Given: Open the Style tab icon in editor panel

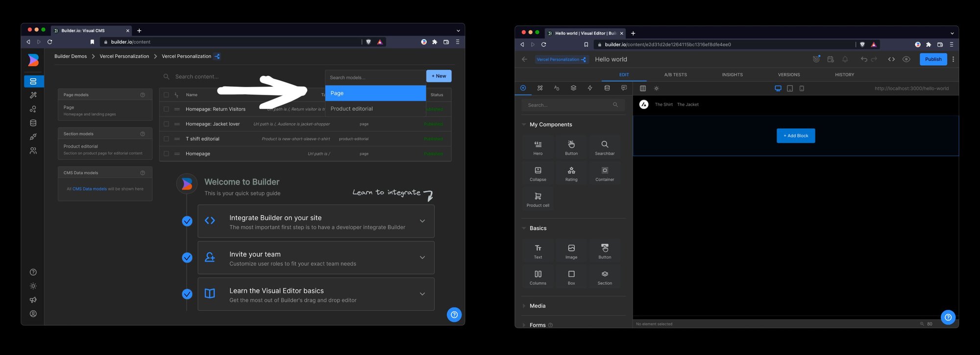Looking at the screenshot, I should (540, 88).
